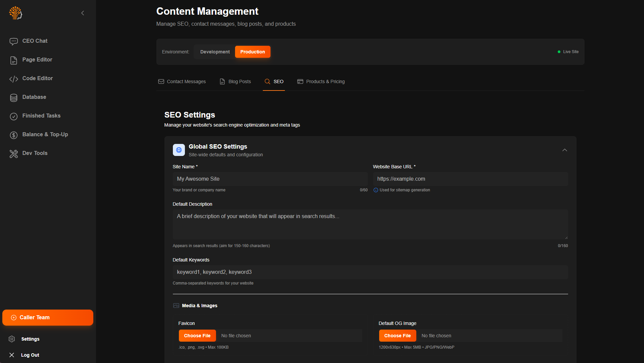
Task: Collapse the left sidebar with the chevron
Action: (83, 13)
